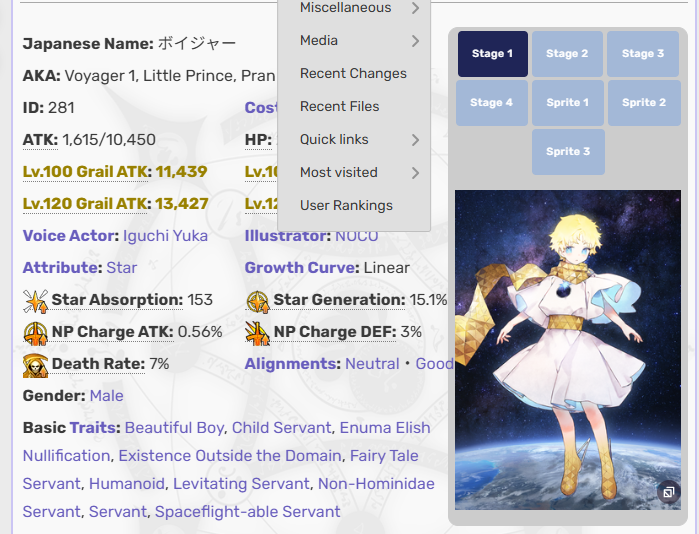Open Recent Files menu entry

pyautogui.click(x=339, y=107)
